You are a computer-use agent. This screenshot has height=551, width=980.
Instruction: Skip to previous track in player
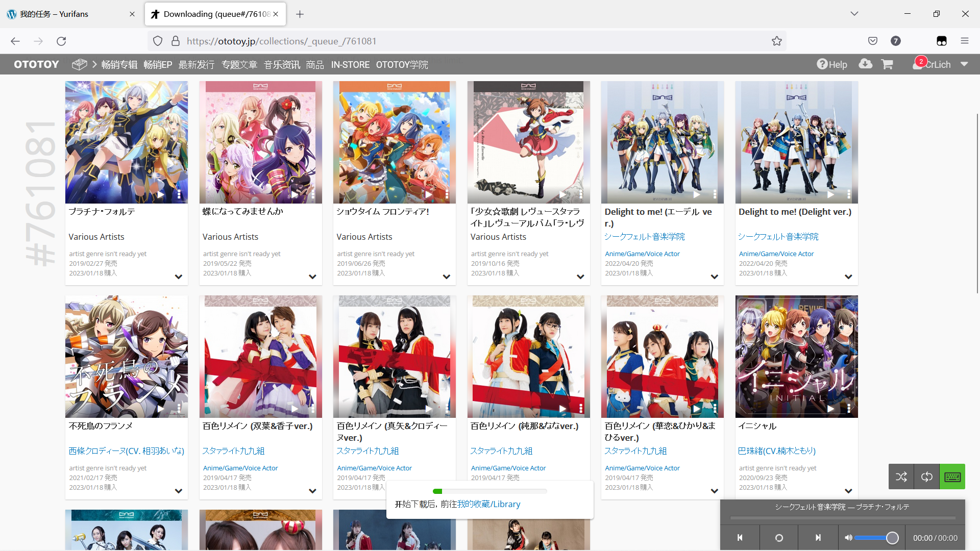coord(740,538)
